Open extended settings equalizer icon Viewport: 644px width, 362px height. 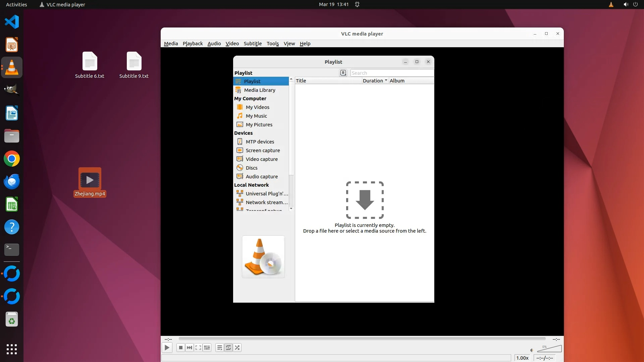coord(207,348)
